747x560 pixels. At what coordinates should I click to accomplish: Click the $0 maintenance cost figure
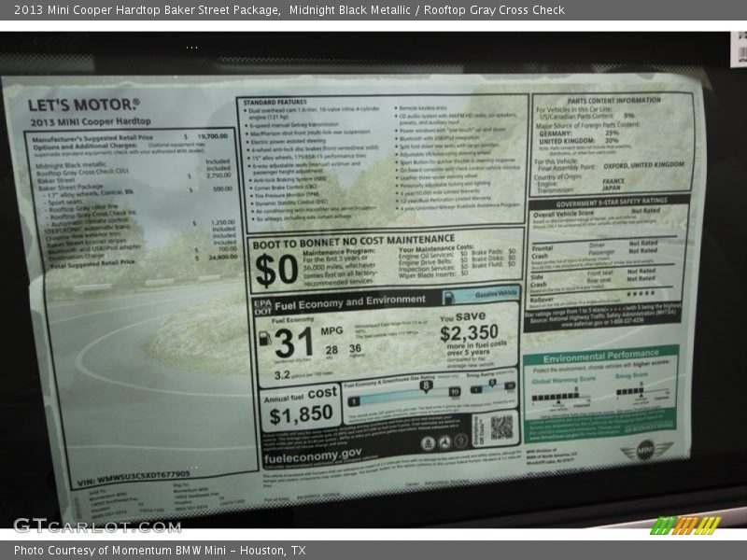click(276, 270)
